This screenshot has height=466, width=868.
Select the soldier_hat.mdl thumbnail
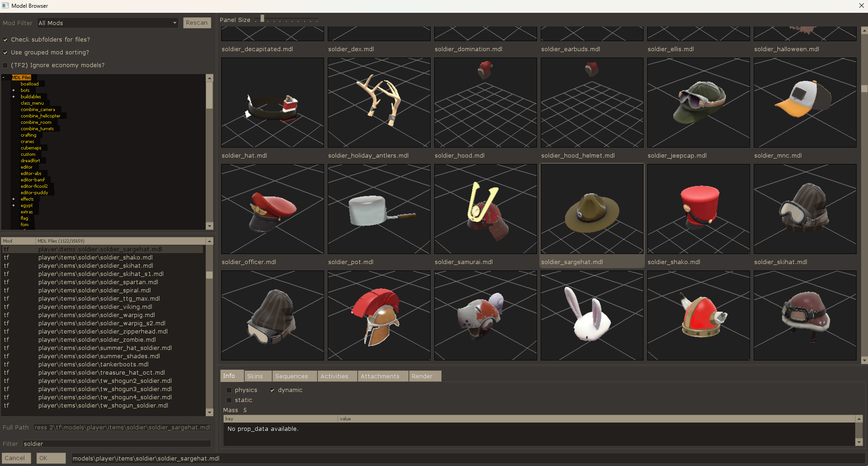click(x=272, y=102)
